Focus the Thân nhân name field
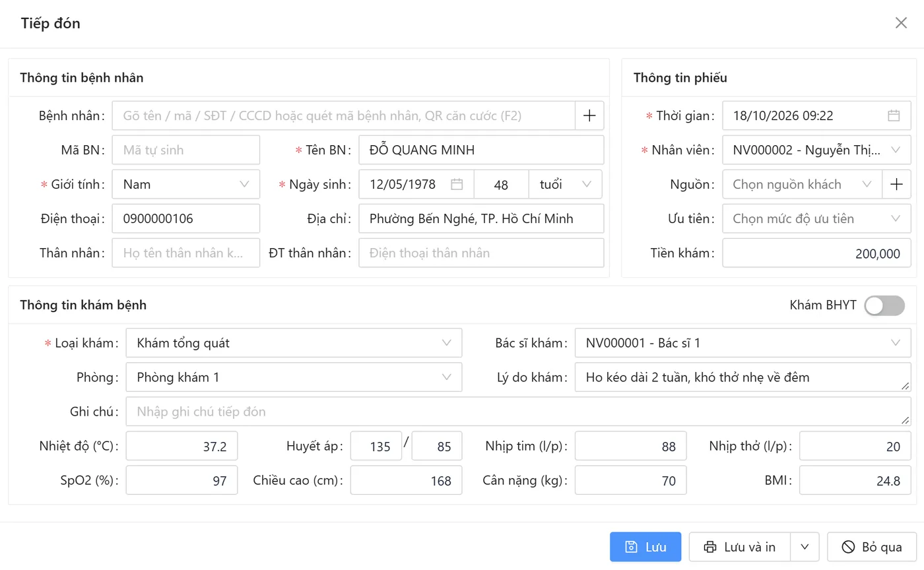 pos(186,253)
